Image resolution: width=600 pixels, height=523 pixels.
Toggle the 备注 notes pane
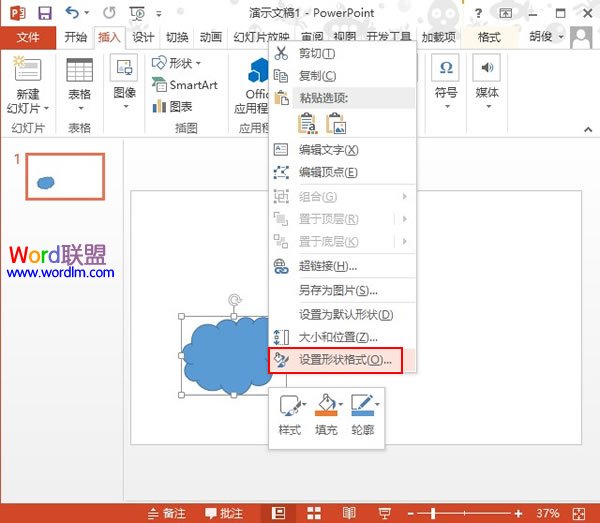(x=167, y=513)
